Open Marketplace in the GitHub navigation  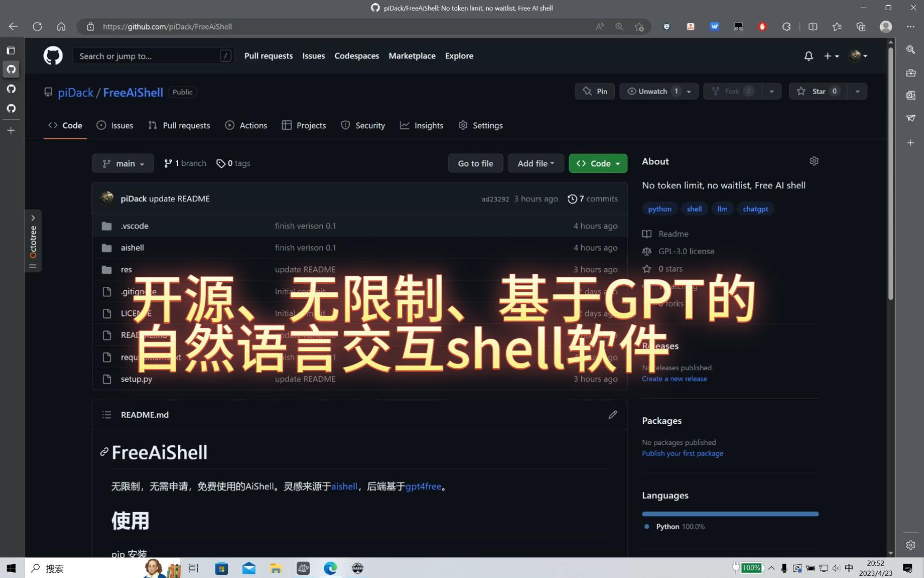[x=412, y=56]
